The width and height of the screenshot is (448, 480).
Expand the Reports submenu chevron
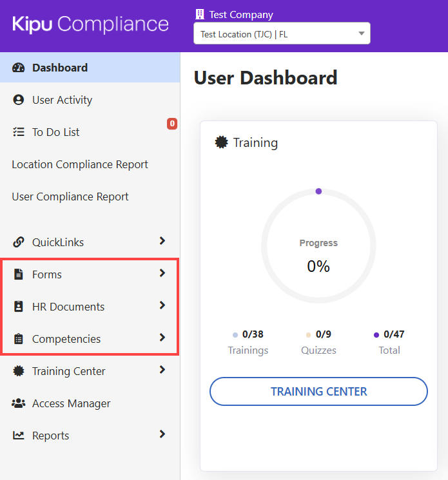[162, 434]
